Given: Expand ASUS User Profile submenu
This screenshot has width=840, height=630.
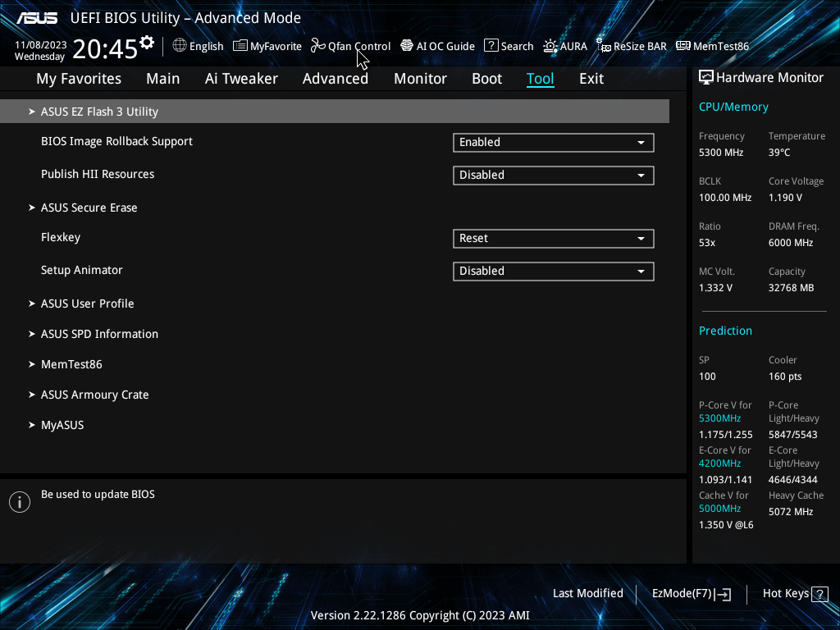Looking at the screenshot, I should point(87,304).
